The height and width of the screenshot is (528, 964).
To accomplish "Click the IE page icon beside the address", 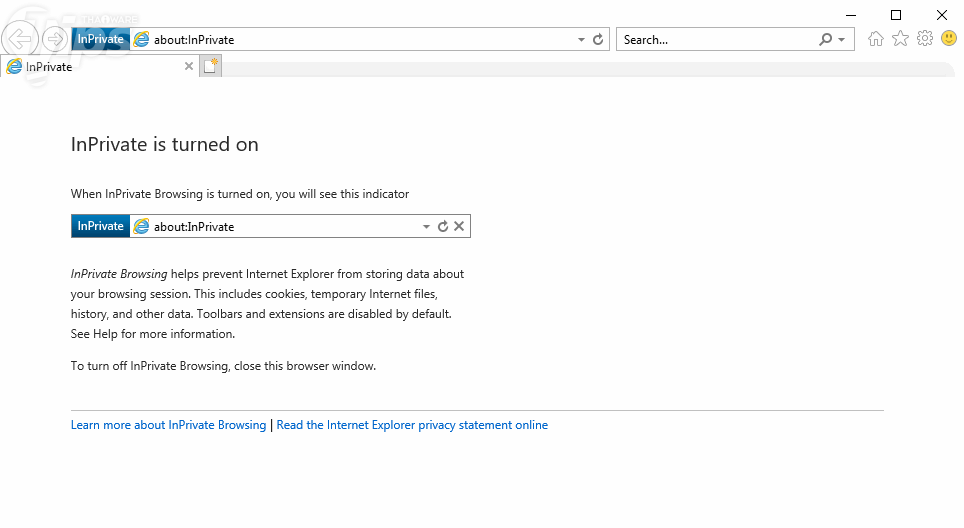I will pyautogui.click(x=141, y=40).
